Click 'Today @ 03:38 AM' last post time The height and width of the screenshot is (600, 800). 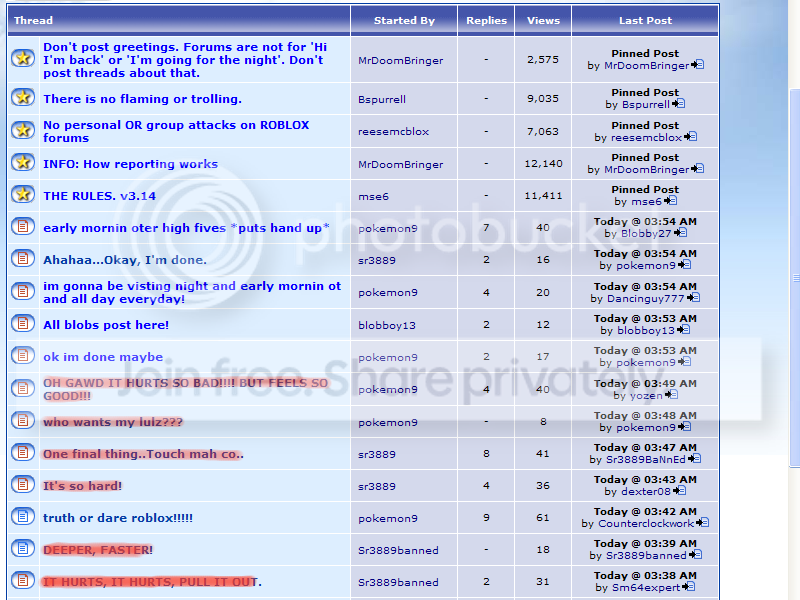(645, 576)
